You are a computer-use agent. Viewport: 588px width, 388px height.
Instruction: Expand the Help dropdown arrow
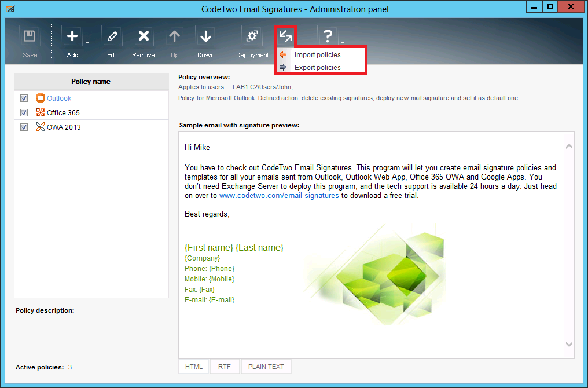click(343, 42)
